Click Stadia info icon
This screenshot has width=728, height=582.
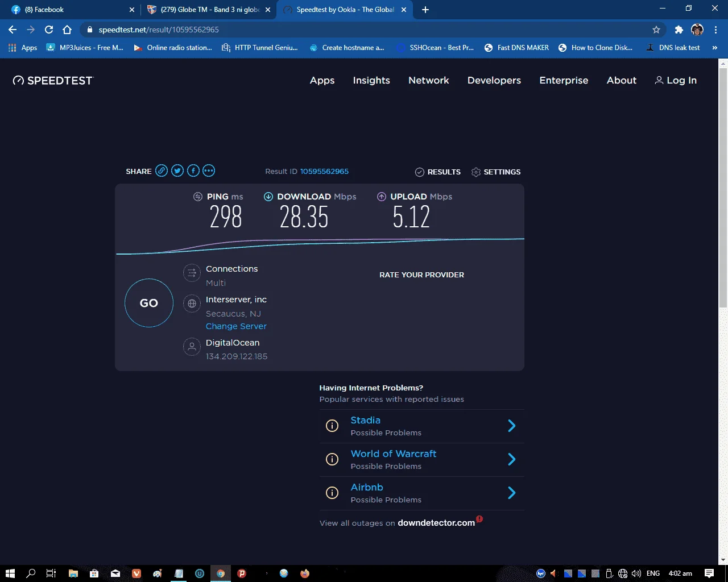point(332,426)
